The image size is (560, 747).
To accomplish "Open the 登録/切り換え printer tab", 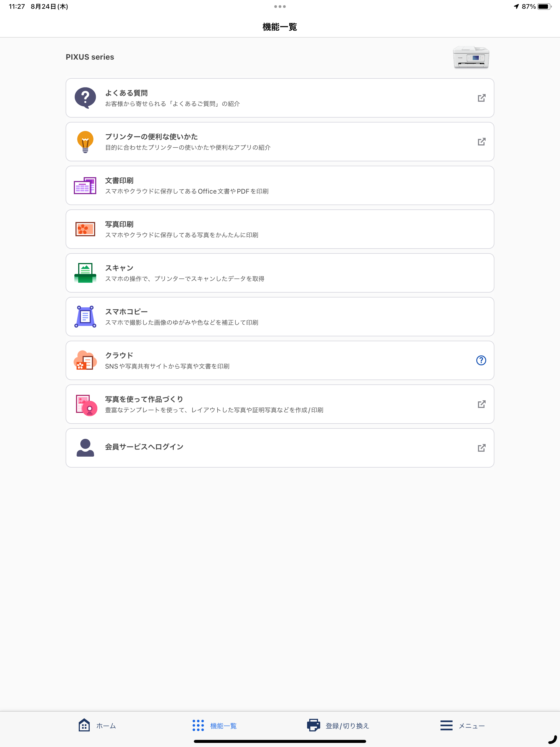I will point(338,725).
